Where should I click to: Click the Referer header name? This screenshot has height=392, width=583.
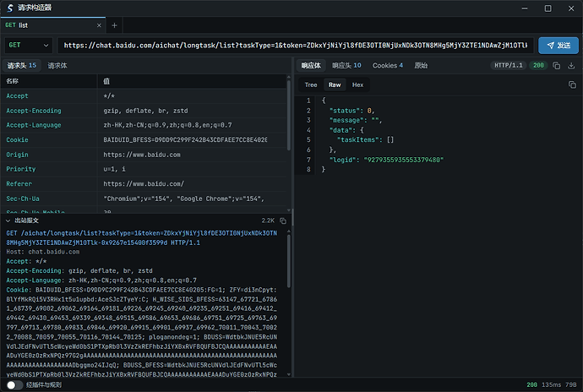(19, 183)
